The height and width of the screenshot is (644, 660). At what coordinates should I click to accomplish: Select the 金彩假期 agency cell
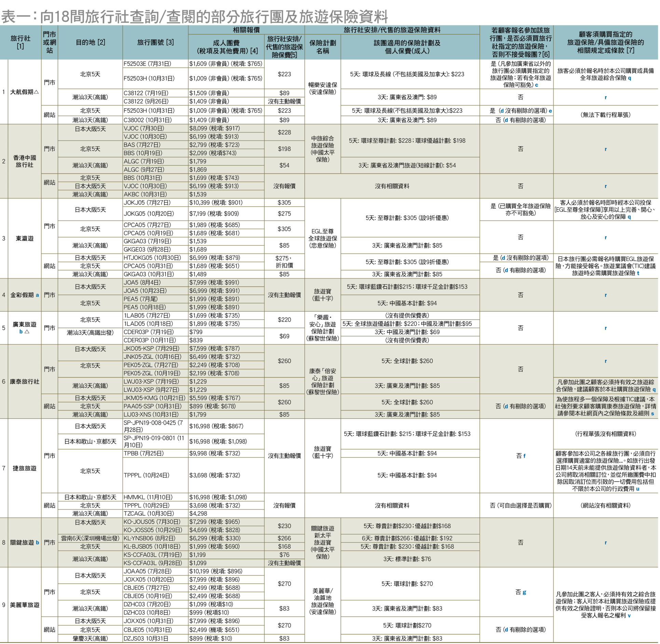coord(24,295)
